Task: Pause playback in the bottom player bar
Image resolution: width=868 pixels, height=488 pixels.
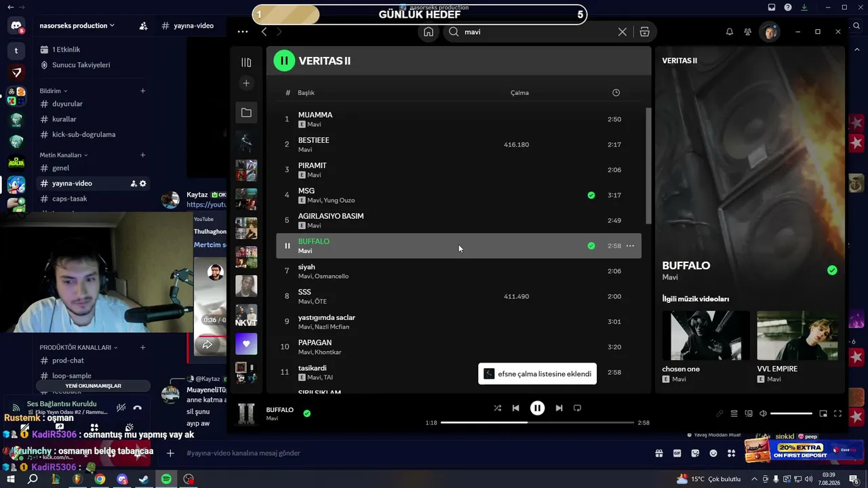Action: [x=537, y=408]
